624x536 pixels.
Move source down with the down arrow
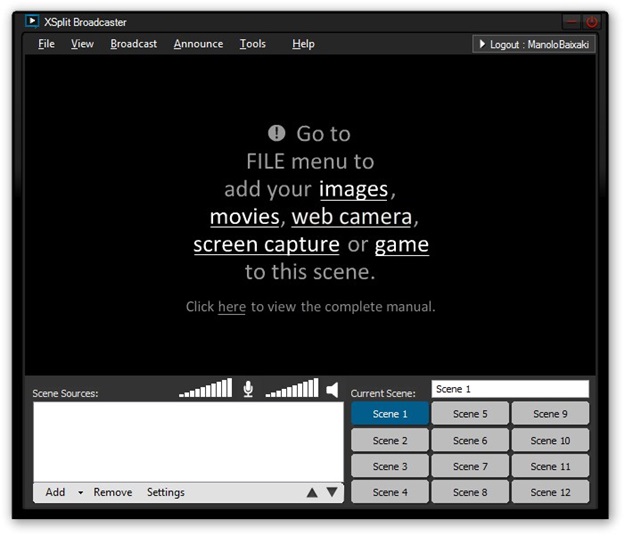(x=332, y=492)
